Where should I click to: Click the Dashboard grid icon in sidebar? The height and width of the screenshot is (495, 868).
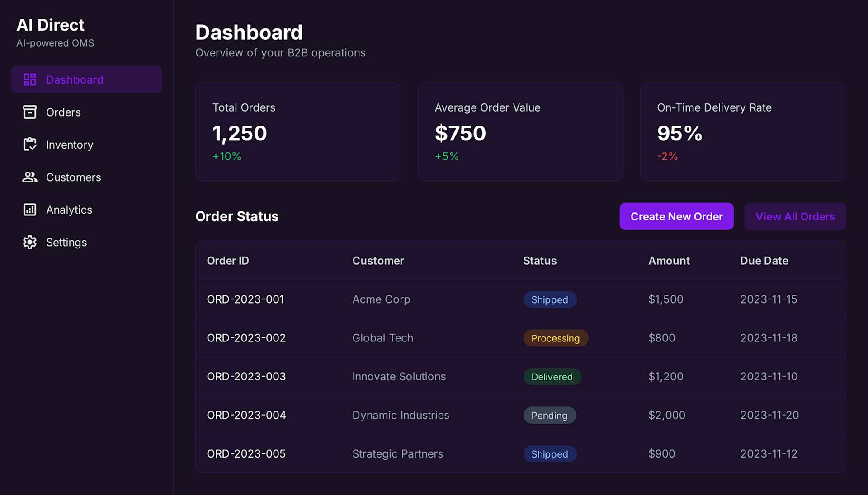30,79
